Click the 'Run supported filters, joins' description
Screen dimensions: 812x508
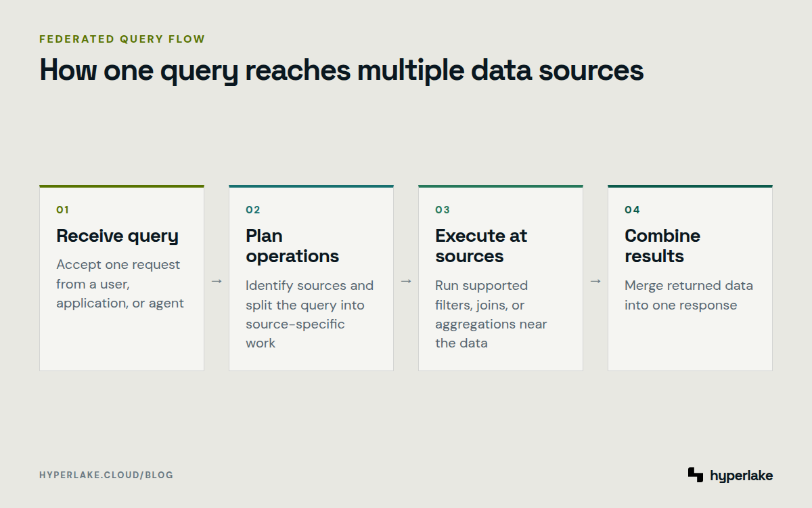pyautogui.click(x=491, y=314)
